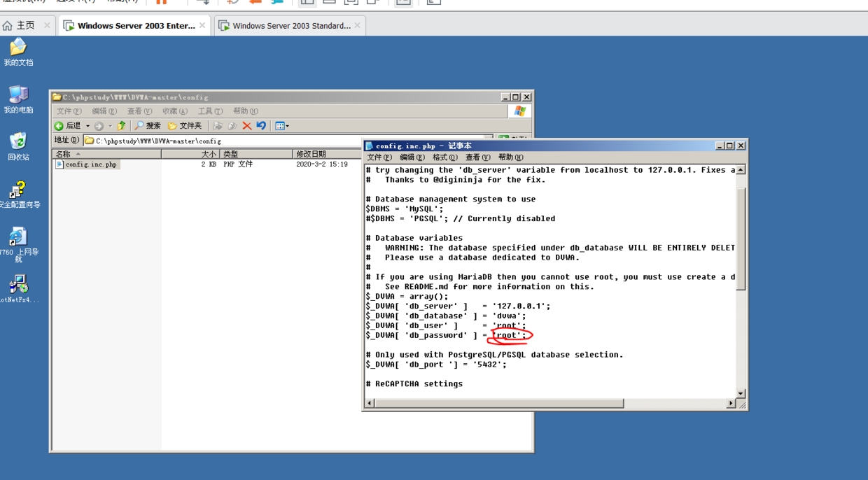
Task: Click the green Back (后退) arrow in Explorer
Action: click(59, 126)
